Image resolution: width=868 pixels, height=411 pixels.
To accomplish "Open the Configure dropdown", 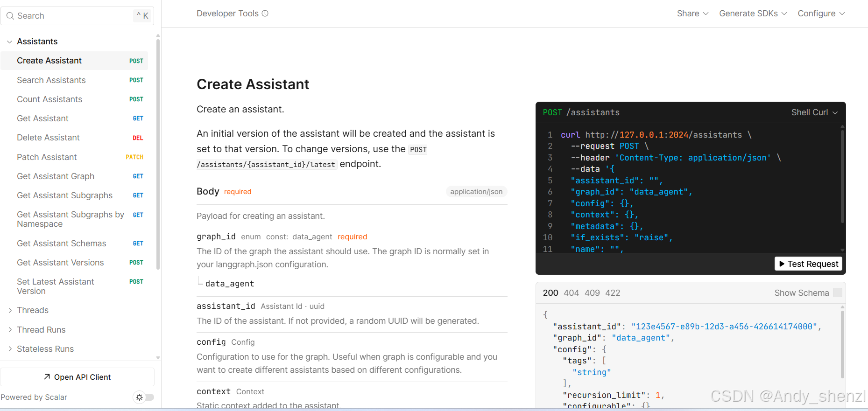I will pos(821,14).
